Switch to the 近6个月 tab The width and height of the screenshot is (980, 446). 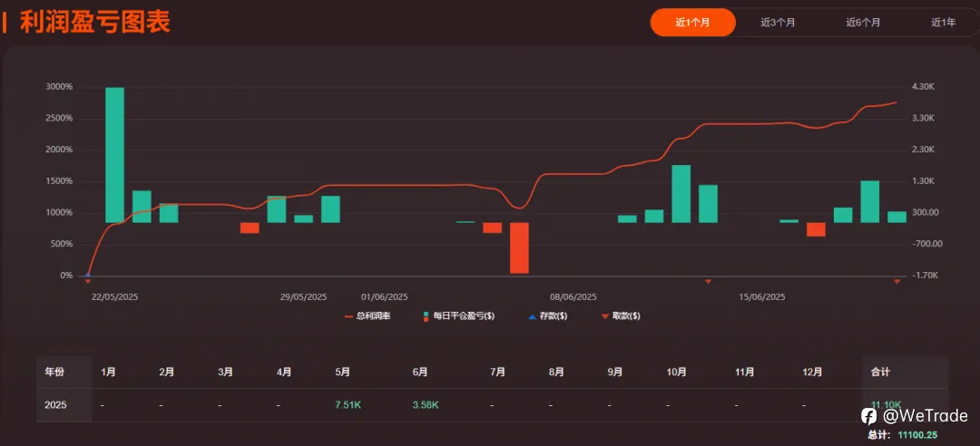[863, 23]
